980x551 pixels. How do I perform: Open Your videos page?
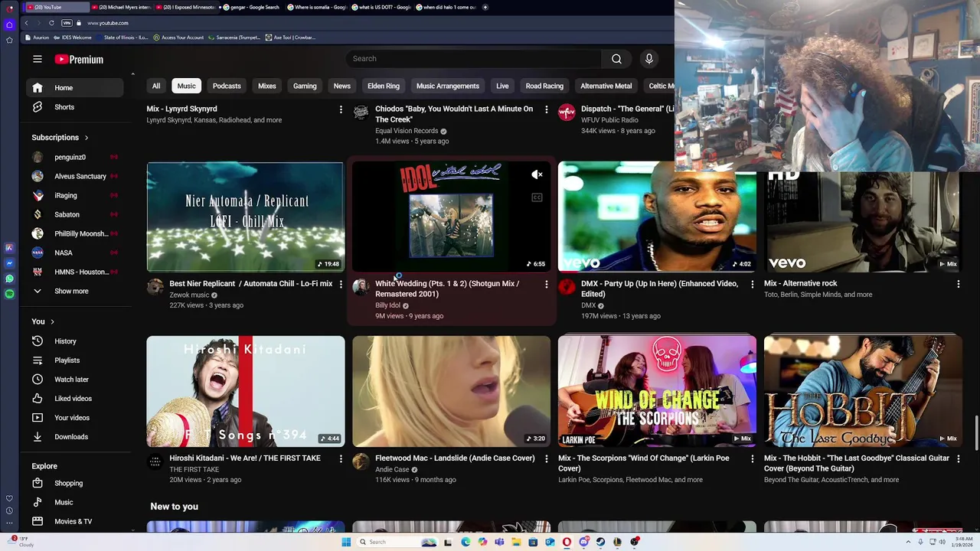tap(75, 418)
